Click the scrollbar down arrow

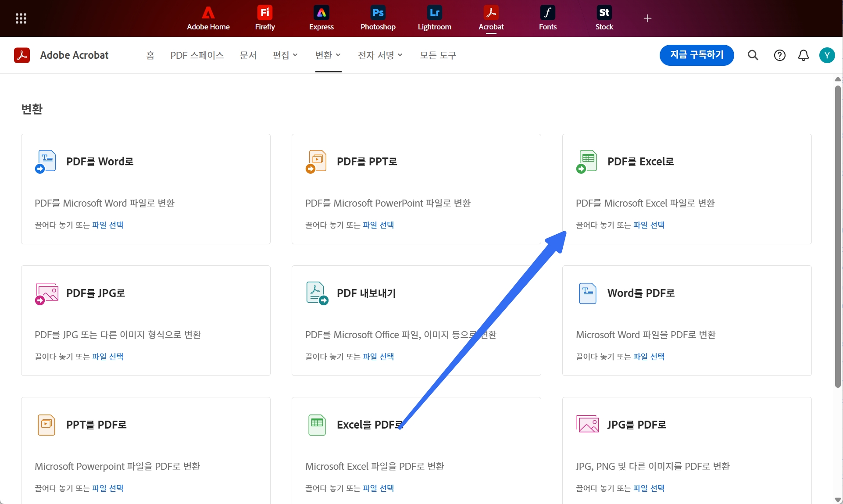(x=838, y=500)
